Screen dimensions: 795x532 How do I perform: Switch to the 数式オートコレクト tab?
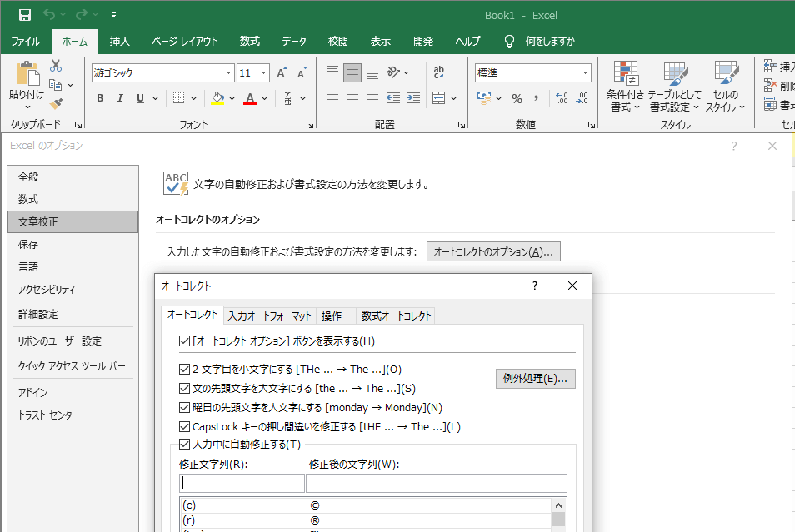point(396,316)
